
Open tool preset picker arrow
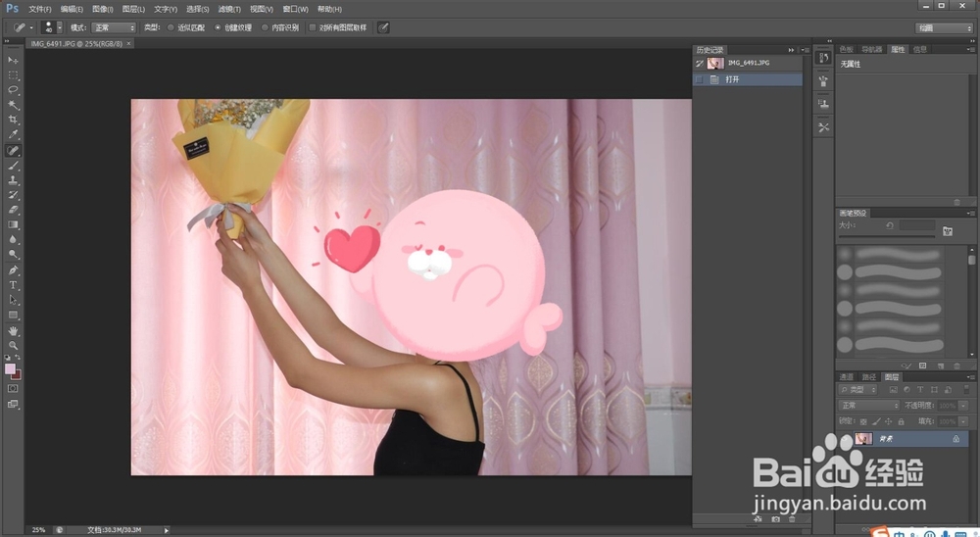(31, 27)
